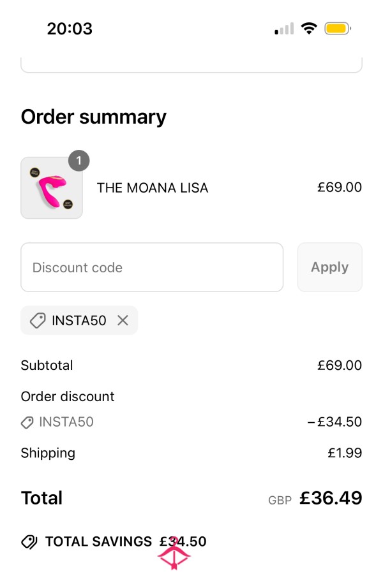Tap the Total Savings tags icon
Image resolution: width=383 pixels, height=588 pixels.
[x=29, y=541]
